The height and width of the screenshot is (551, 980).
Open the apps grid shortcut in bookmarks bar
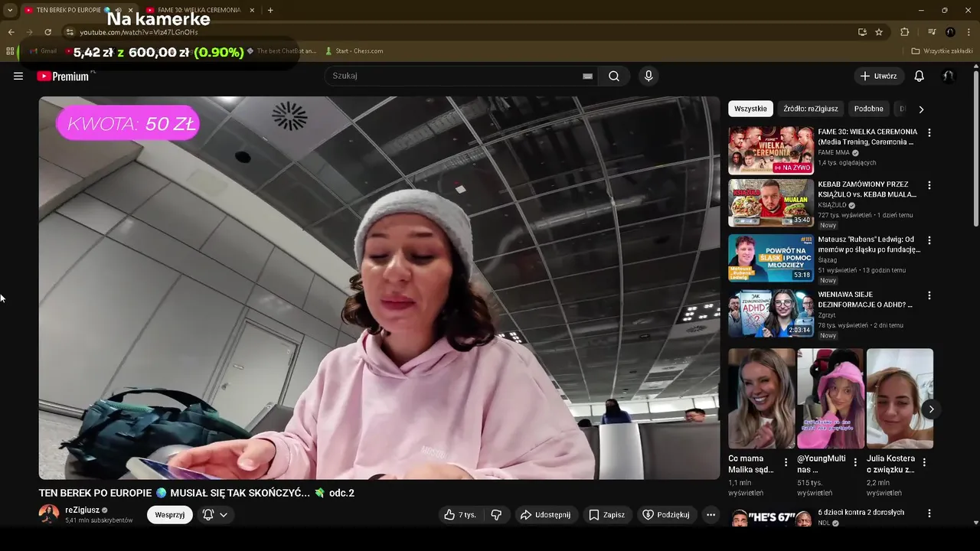pos(10,51)
